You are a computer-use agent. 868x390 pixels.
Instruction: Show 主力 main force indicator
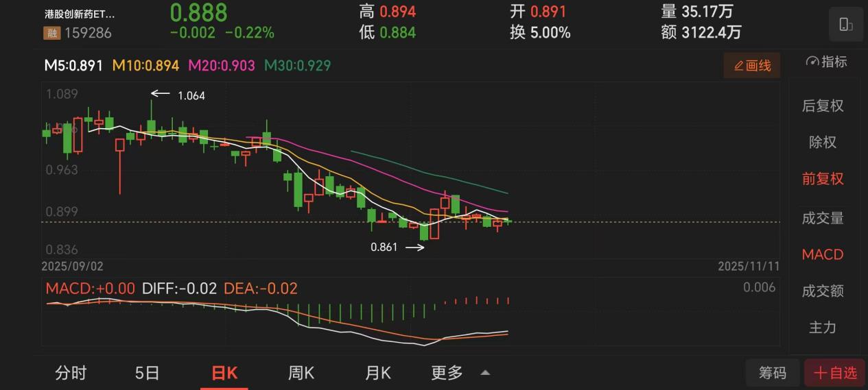[823, 328]
